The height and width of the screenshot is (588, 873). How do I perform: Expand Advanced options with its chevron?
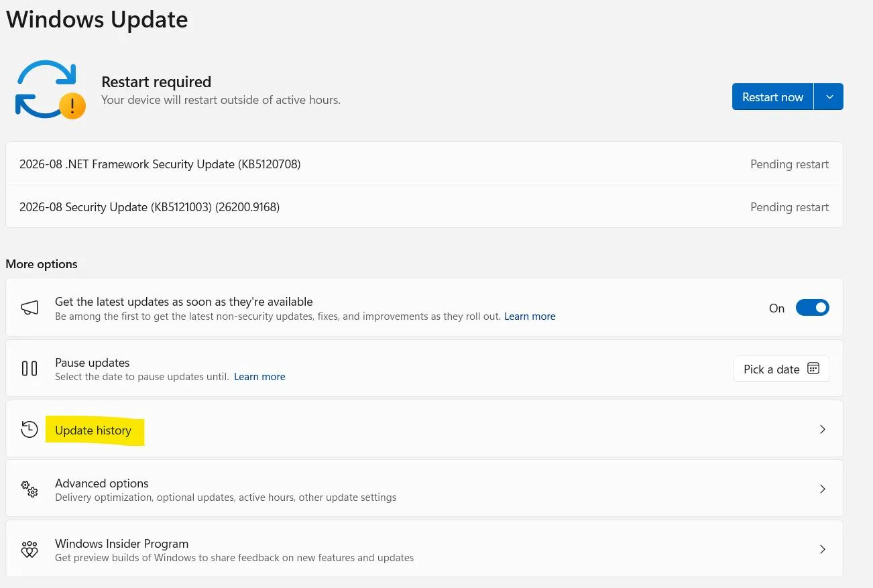pyautogui.click(x=823, y=489)
